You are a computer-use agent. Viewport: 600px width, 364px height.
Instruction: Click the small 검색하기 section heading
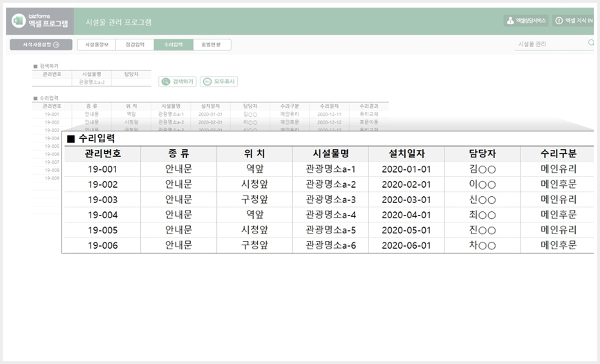[49, 66]
